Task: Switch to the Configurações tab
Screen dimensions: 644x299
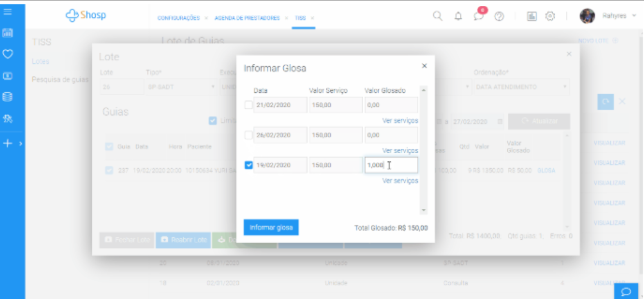Action: pyautogui.click(x=178, y=18)
